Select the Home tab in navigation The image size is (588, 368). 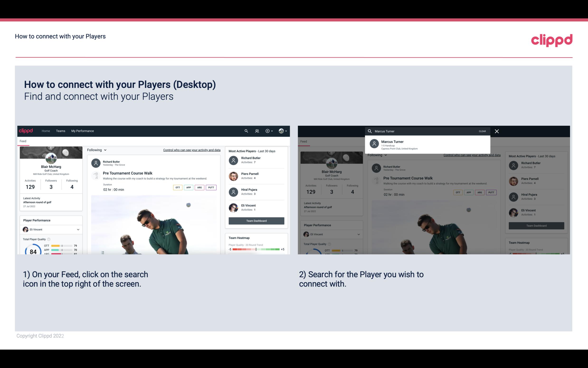(x=46, y=131)
